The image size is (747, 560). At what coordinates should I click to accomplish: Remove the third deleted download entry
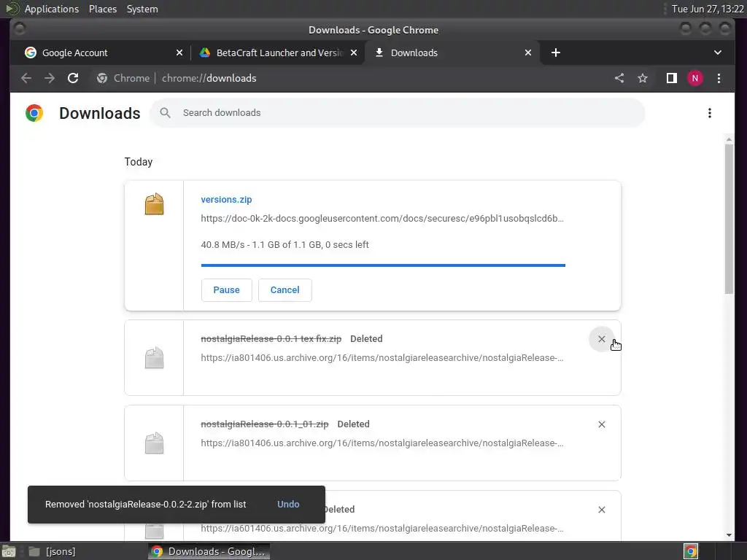click(x=602, y=510)
